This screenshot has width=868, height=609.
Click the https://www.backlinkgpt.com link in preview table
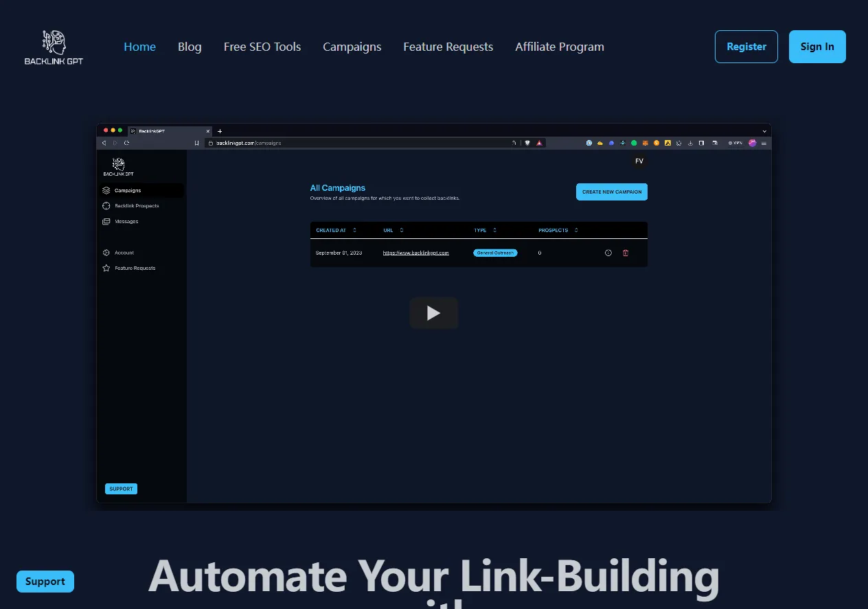coord(416,253)
